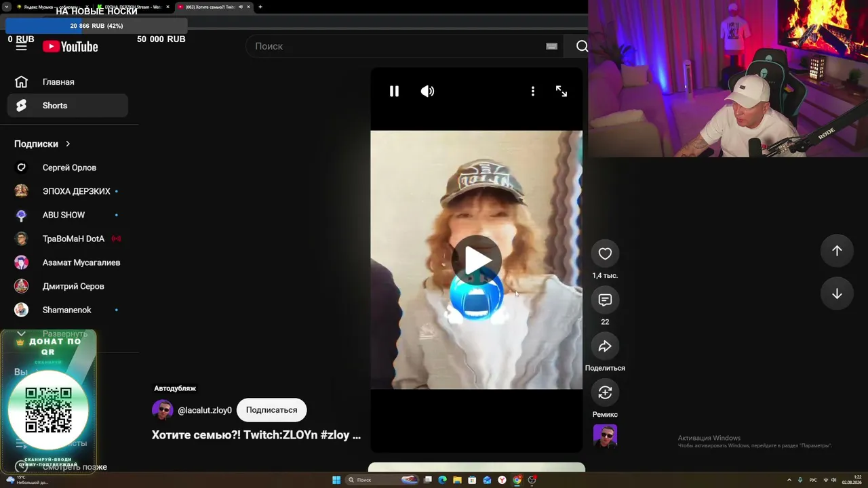The width and height of the screenshot is (868, 488).
Task: Open the Windows Start menu
Action: click(x=336, y=480)
